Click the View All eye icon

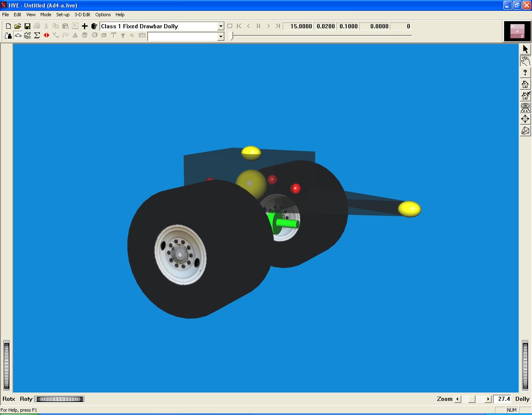coord(525,107)
